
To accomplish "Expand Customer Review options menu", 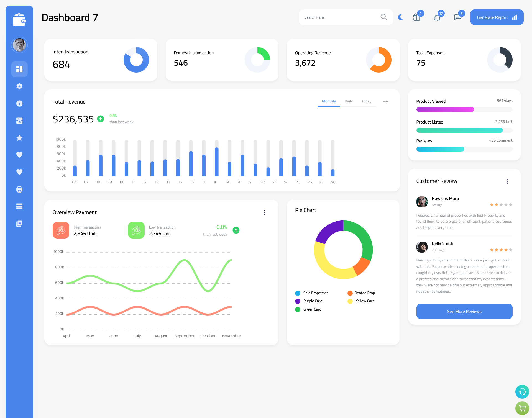I will 508,181.
